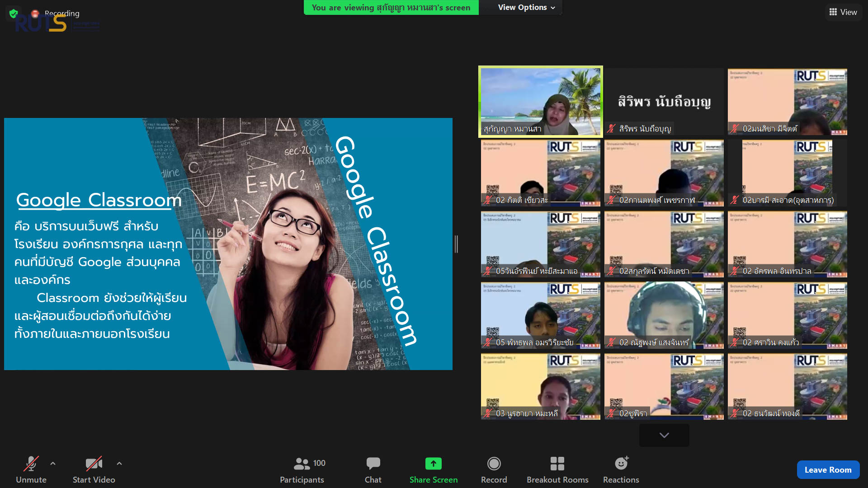The width and height of the screenshot is (868, 488).
Task: Open video options arrow beside Start Video
Action: (x=119, y=464)
